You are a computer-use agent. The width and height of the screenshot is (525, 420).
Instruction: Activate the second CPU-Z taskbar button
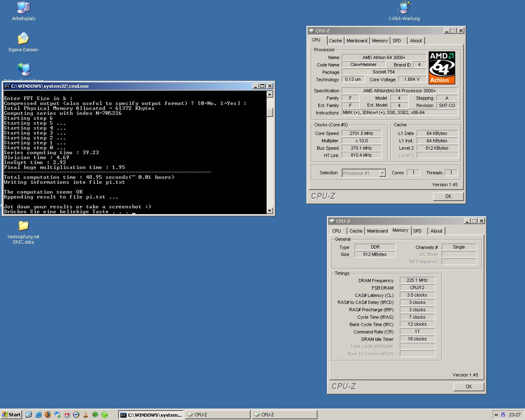coord(284,415)
